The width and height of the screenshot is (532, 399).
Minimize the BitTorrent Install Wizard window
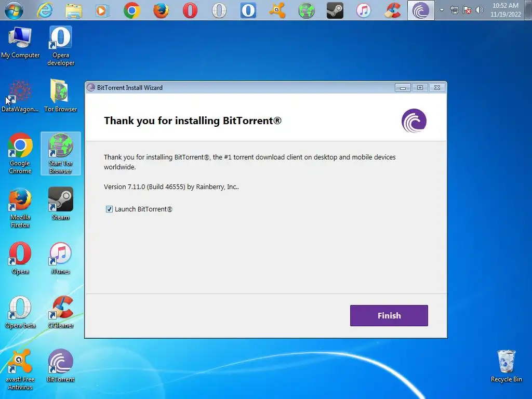403,88
